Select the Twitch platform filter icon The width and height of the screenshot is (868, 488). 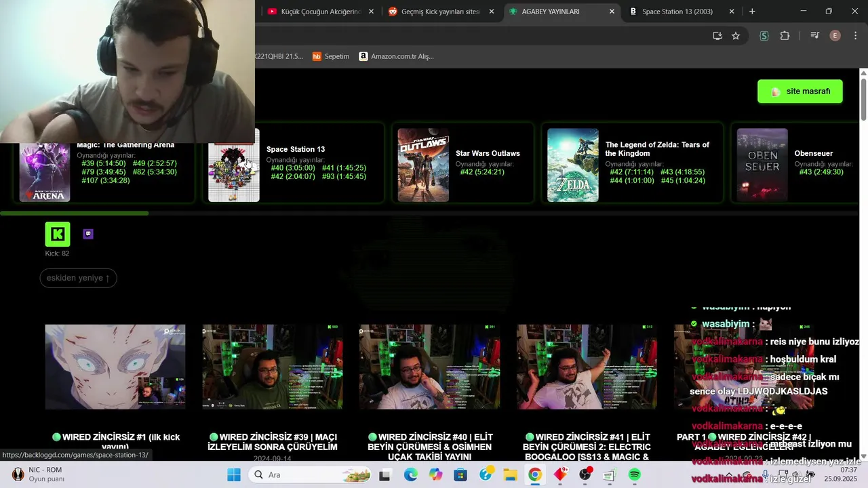(x=88, y=234)
